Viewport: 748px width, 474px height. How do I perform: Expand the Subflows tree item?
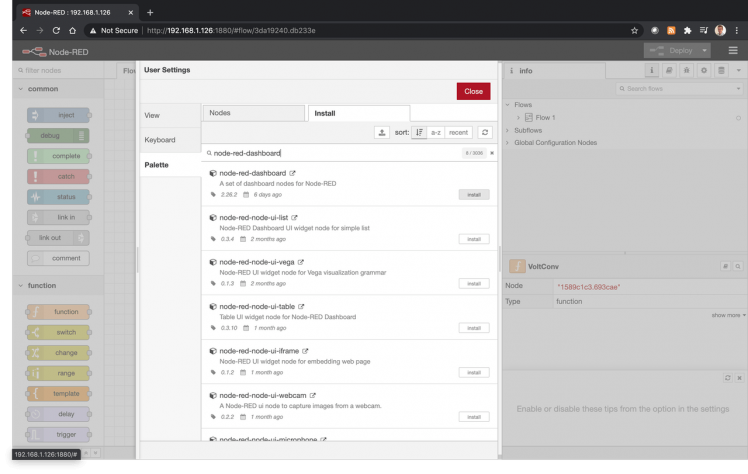coord(509,130)
